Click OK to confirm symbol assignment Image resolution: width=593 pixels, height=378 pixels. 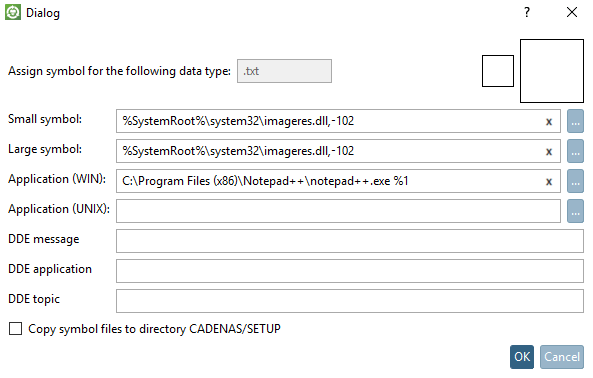(522, 357)
